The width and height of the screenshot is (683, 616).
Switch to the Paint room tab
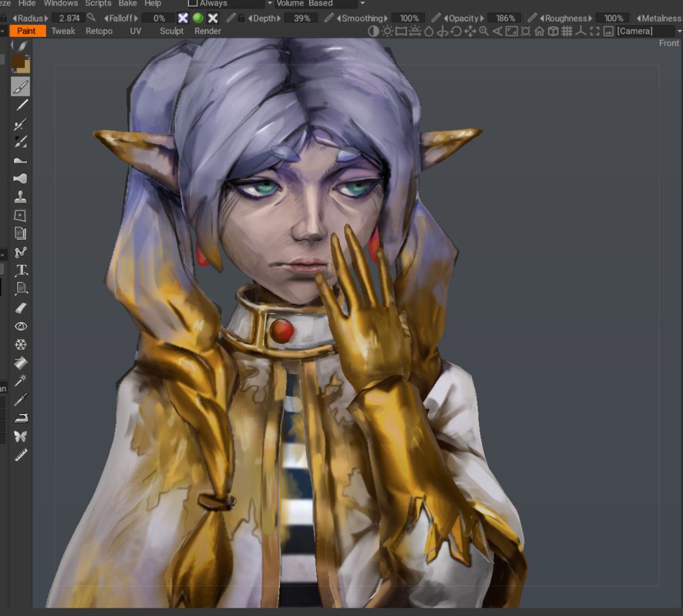(x=27, y=31)
